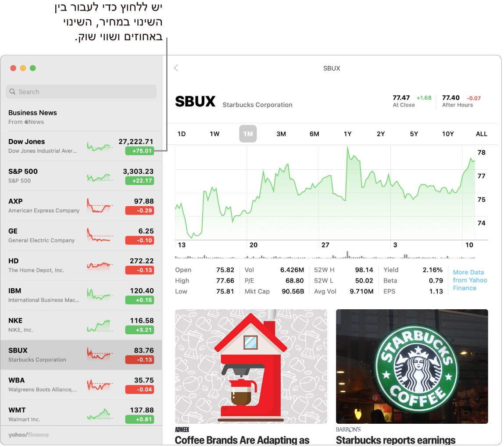Click the search magnifier icon

pos(13,92)
